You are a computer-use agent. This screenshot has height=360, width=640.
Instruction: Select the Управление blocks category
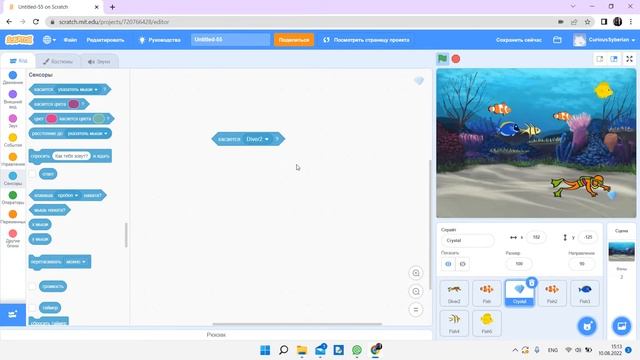tap(13, 159)
